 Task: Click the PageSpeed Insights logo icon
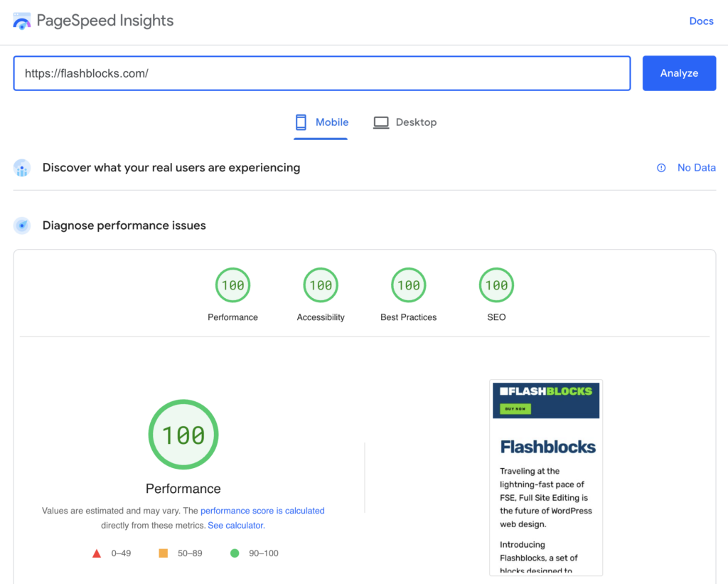[x=22, y=21]
